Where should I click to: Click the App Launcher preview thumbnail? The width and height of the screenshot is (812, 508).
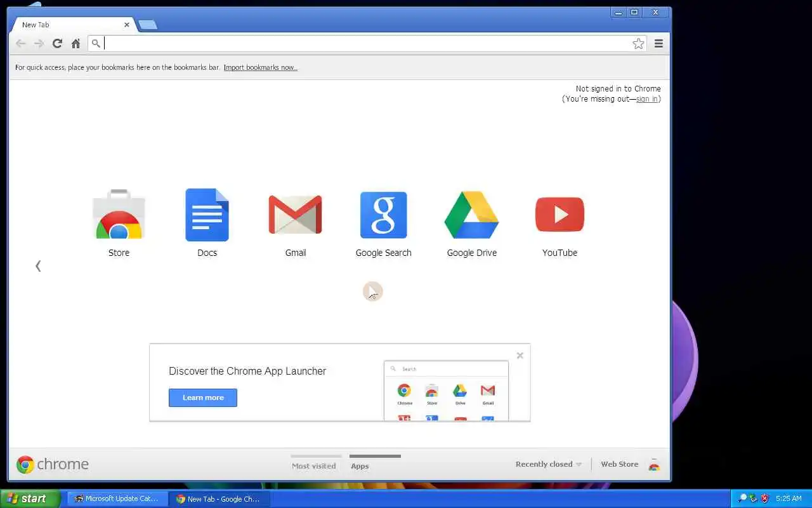(x=446, y=391)
